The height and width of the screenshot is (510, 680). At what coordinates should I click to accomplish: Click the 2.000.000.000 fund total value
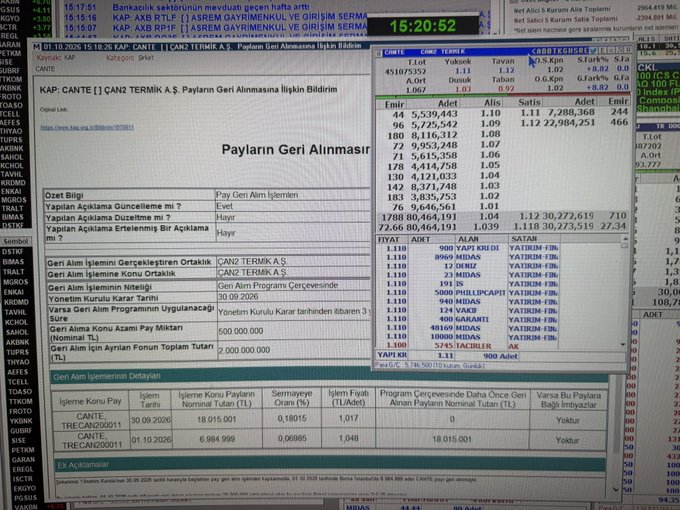pos(244,350)
